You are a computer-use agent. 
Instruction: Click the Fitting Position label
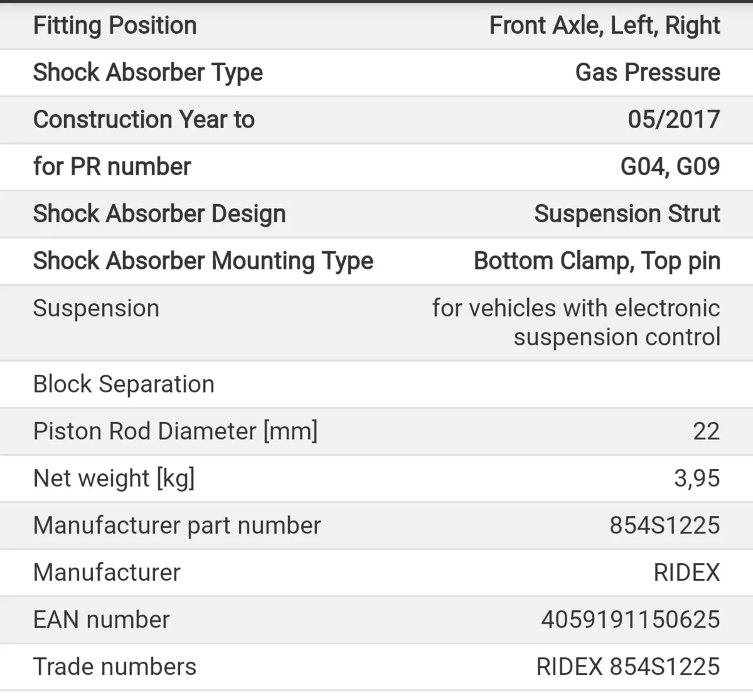click(115, 26)
